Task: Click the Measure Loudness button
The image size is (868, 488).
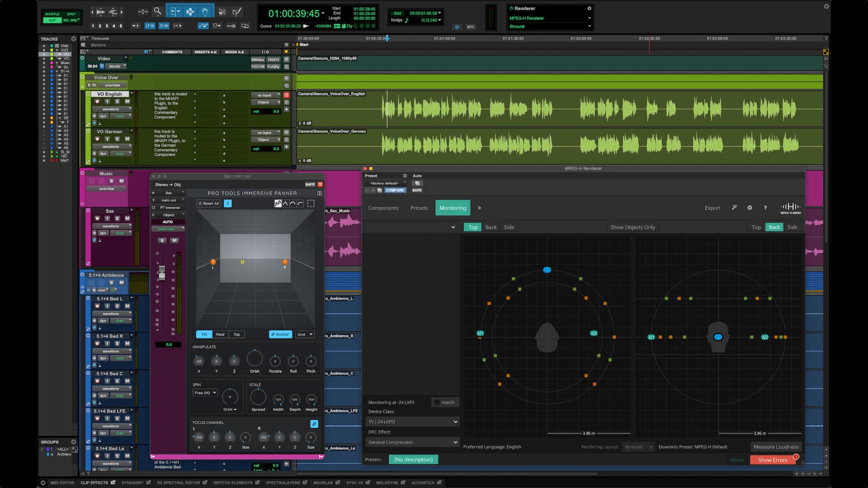Action: (x=776, y=447)
